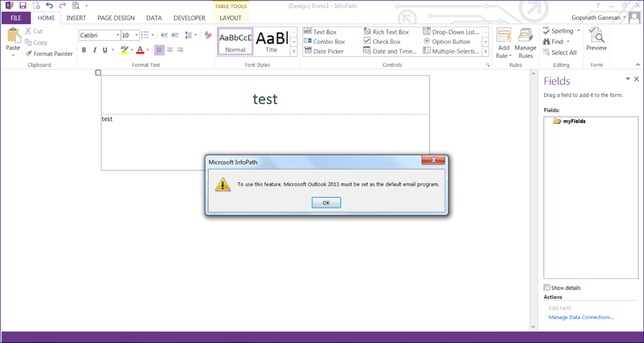Open the Gopinath Ganesan account menu
Image resolution: width=644 pixels, height=343 pixels.
click(599, 18)
